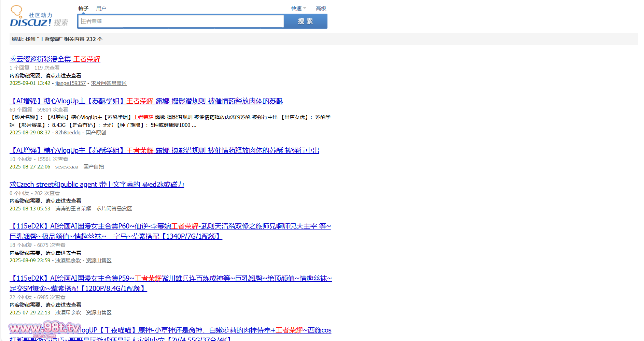The width and height of the screenshot is (644, 341).
Task: Open 浊酒尽余欢 author on 2025-07-29 result
Action: tap(68, 313)
